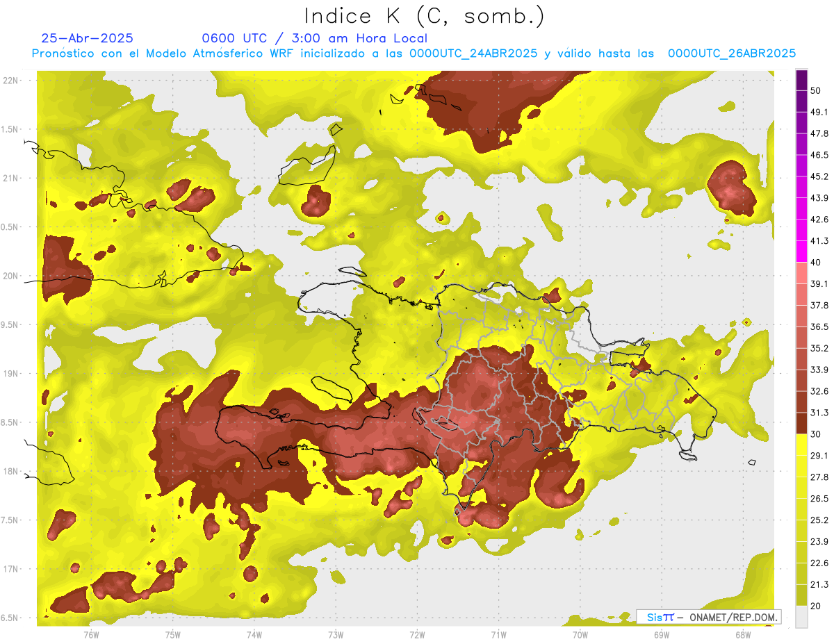
Task: Click the '73W' longitude axis label
Action: click(x=336, y=634)
